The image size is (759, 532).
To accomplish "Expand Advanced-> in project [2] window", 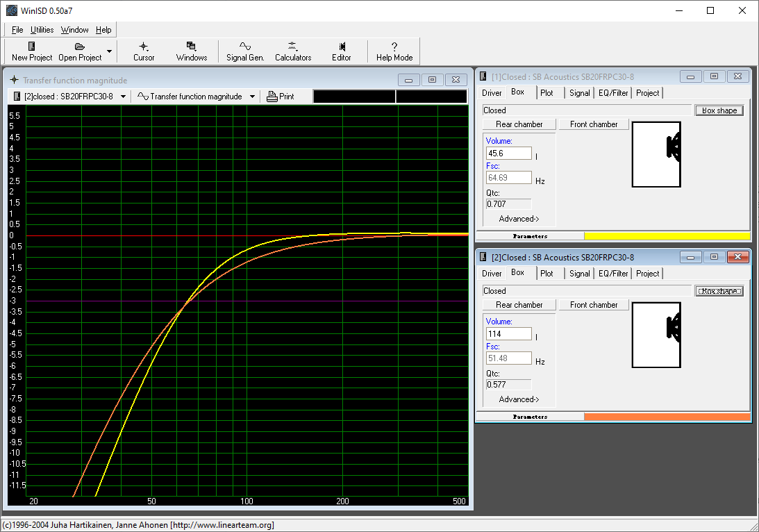I will pyautogui.click(x=519, y=399).
